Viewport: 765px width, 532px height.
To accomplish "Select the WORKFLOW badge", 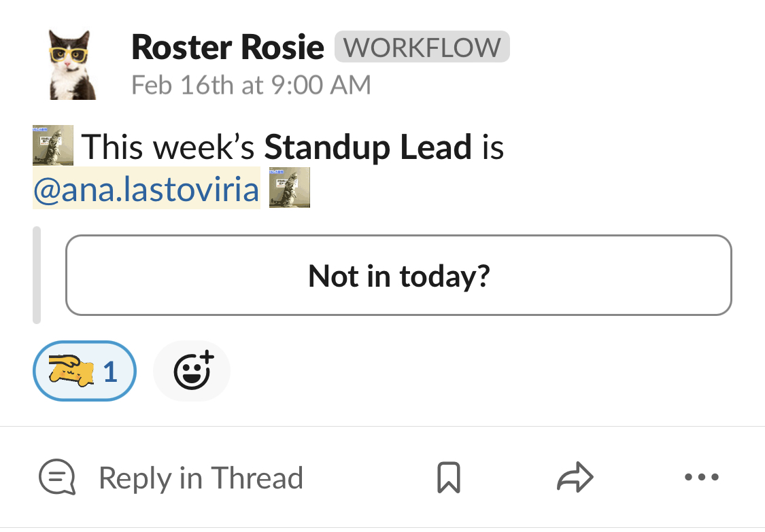I will 422,47.
